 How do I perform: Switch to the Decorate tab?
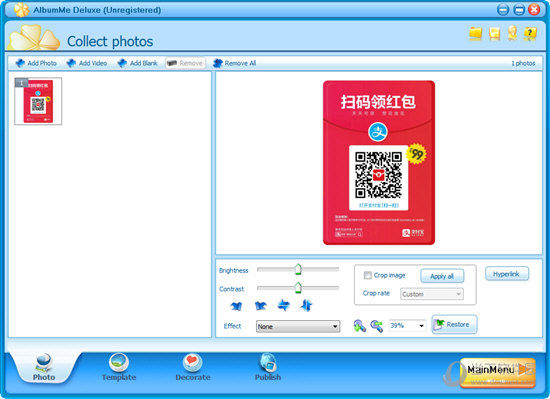coord(193,368)
